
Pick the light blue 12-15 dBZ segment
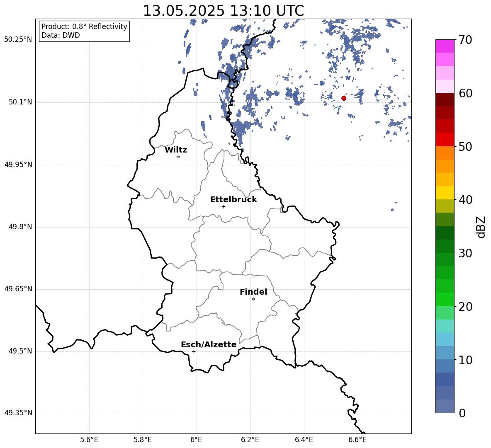(x=445, y=339)
